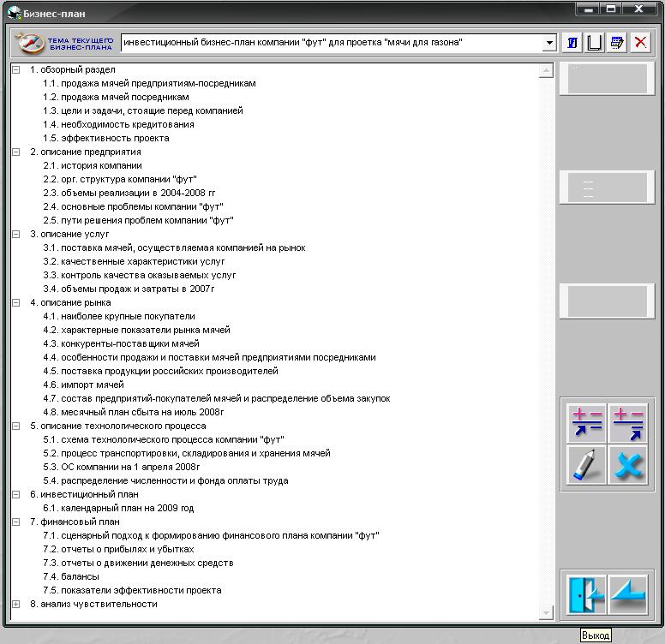The width and height of the screenshot is (665, 644).
Task: Click the notepad edit icon in toolbar
Action: (x=617, y=43)
